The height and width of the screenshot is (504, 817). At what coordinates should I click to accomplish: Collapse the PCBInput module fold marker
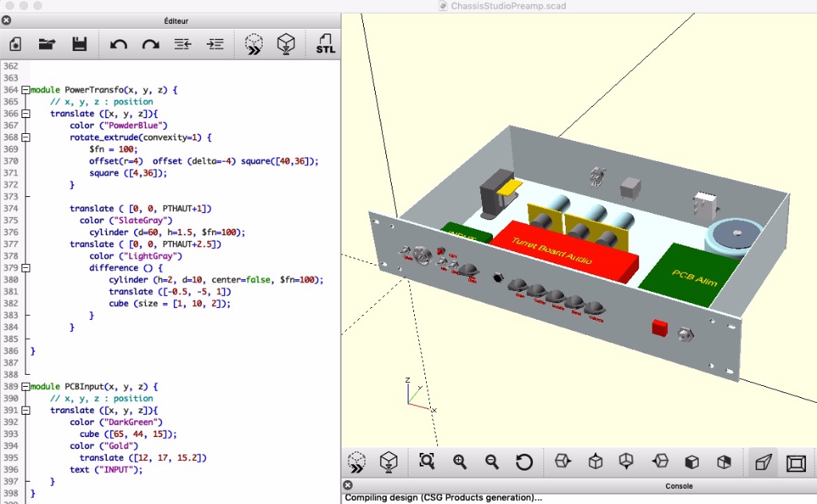pos(26,386)
